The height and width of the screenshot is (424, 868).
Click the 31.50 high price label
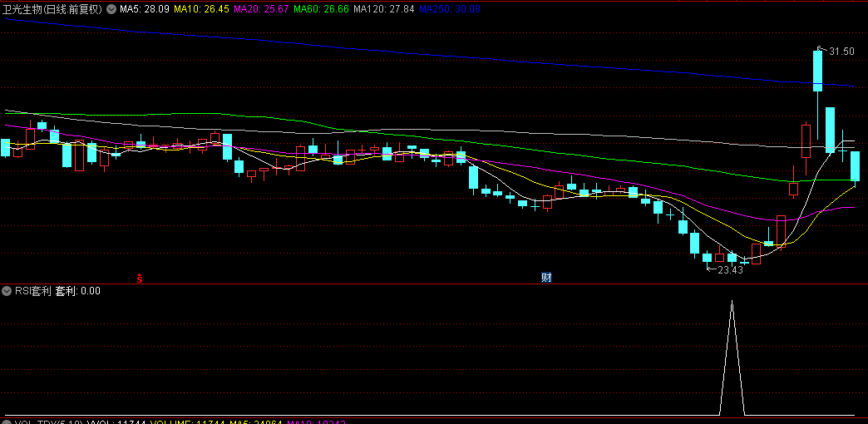click(841, 52)
